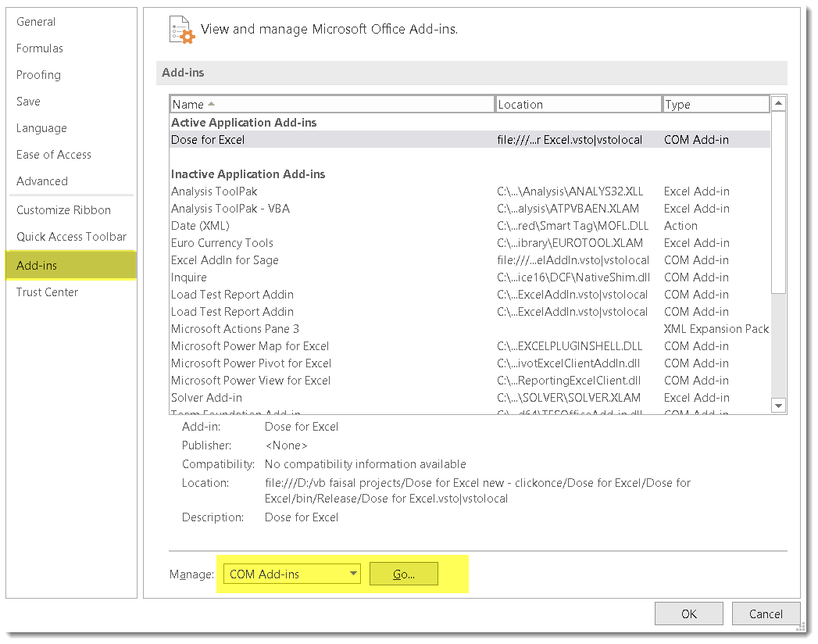The height and width of the screenshot is (644, 818).
Task: Select the Dose for Excel add-in row
Action: click(470, 140)
